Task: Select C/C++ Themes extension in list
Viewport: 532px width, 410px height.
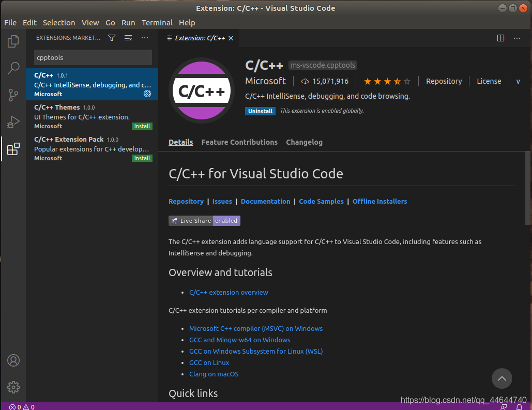Action: [x=92, y=116]
